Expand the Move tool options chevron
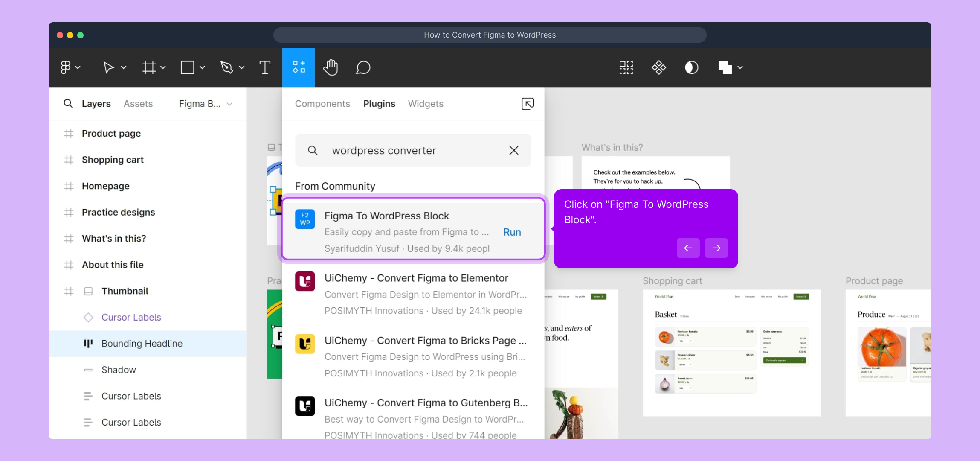This screenshot has height=461, width=980. [124, 67]
